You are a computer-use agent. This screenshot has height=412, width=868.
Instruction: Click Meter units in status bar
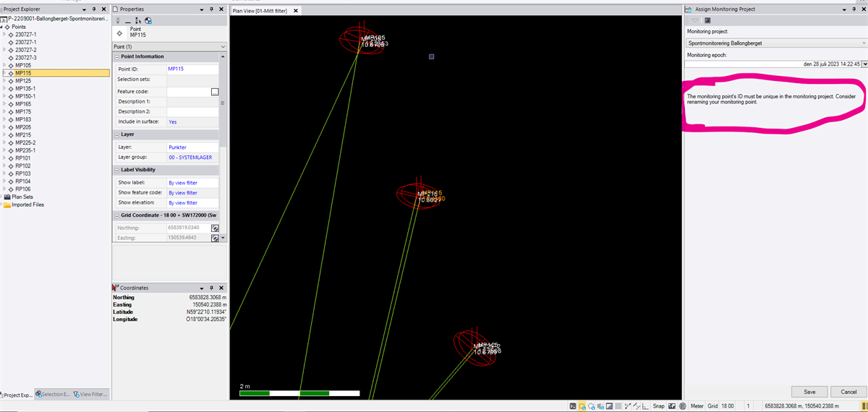[697, 406]
